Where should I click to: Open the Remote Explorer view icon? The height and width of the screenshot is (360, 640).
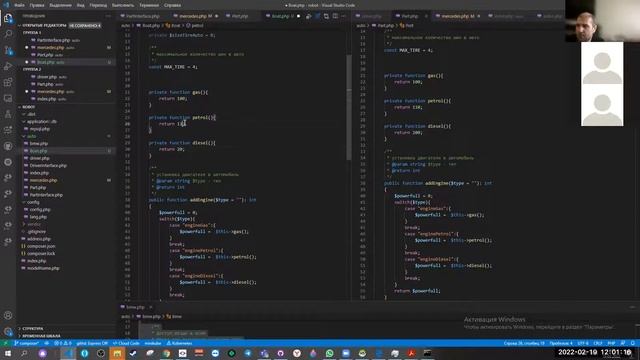[x=8, y=98]
